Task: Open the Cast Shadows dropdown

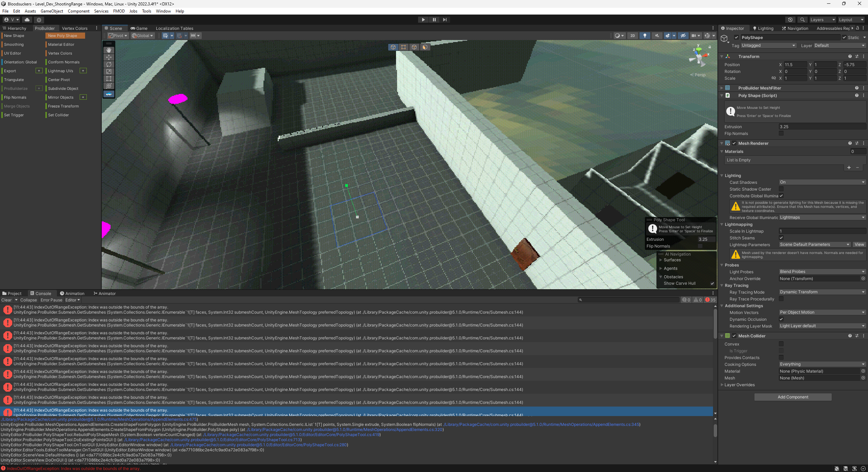Action: coord(822,182)
